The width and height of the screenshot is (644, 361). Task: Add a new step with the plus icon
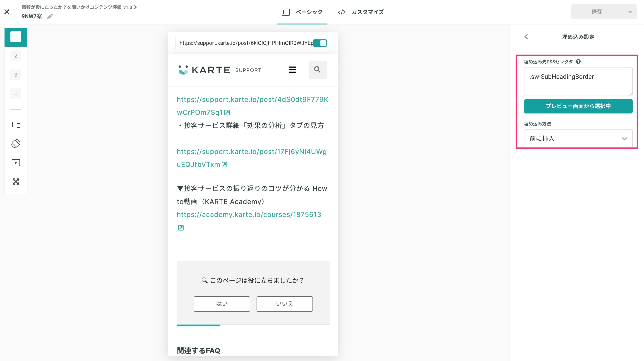pos(16,94)
